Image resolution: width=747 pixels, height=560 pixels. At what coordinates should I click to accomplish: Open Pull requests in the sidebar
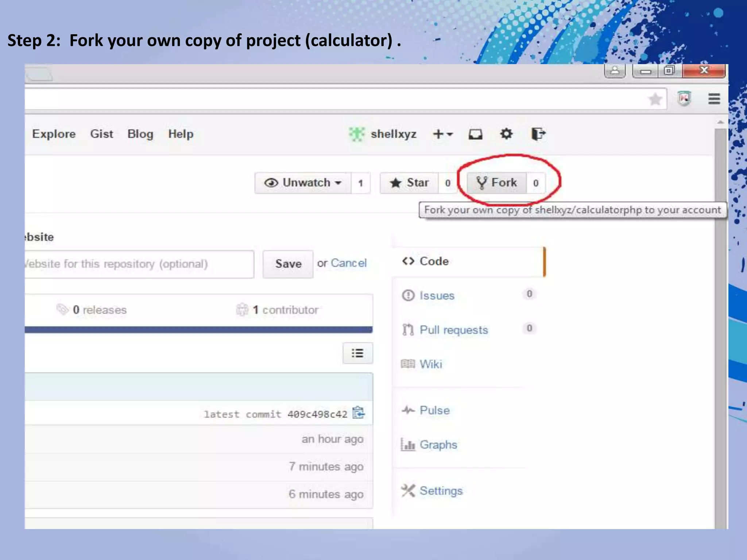[454, 330]
